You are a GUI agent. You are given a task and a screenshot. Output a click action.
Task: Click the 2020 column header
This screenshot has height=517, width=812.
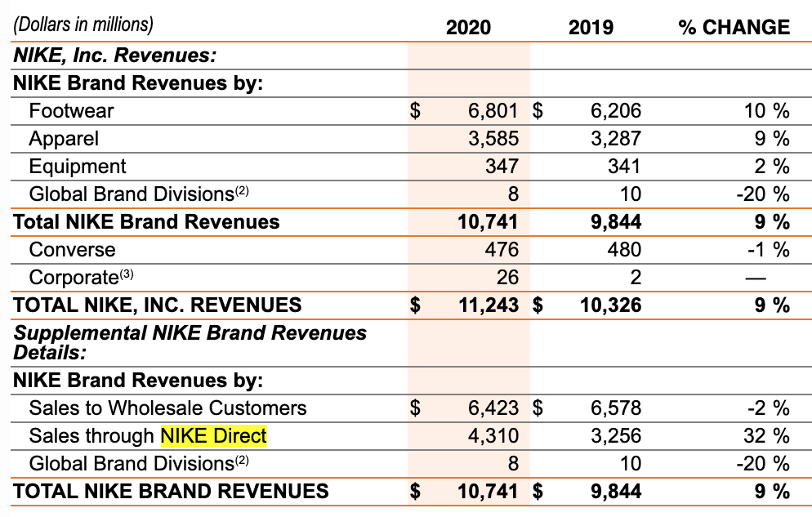468,27
